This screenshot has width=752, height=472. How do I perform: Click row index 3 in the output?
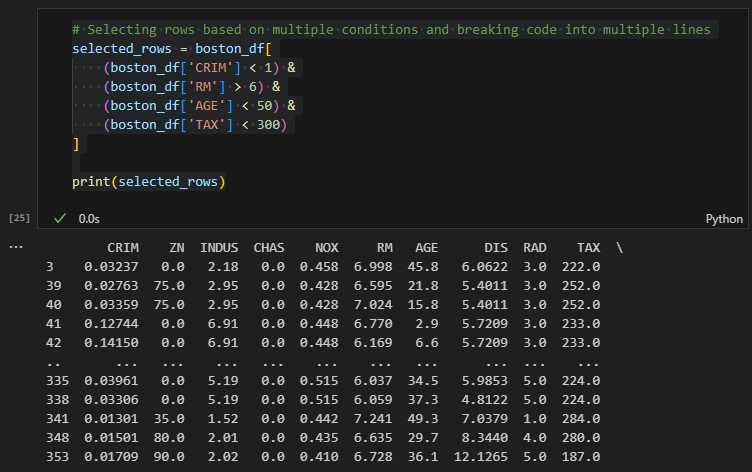(x=49, y=267)
